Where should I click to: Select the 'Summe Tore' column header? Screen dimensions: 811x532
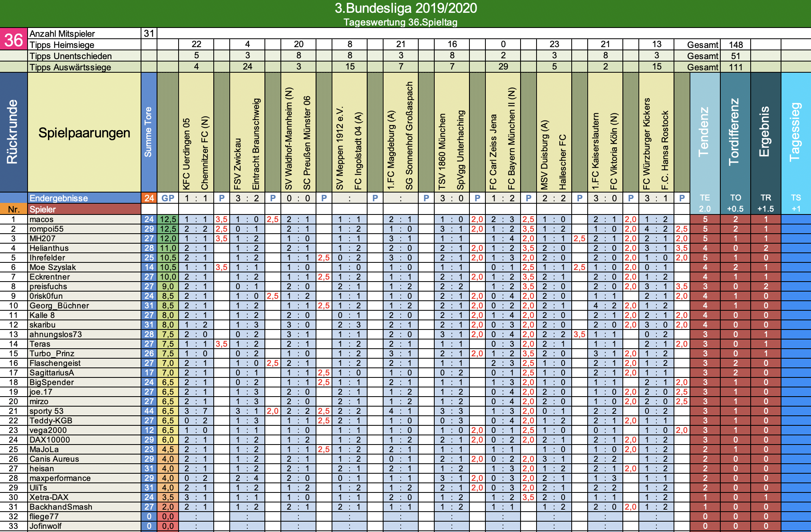pyautogui.click(x=148, y=132)
